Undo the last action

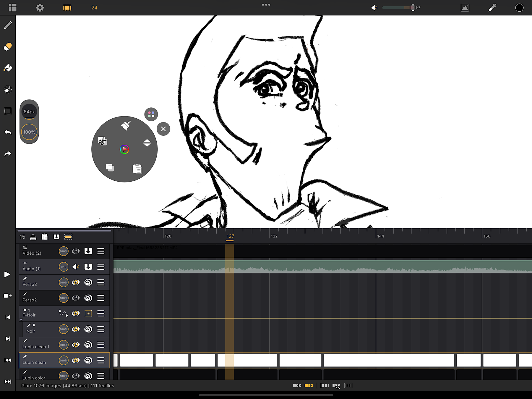click(8, 133)
